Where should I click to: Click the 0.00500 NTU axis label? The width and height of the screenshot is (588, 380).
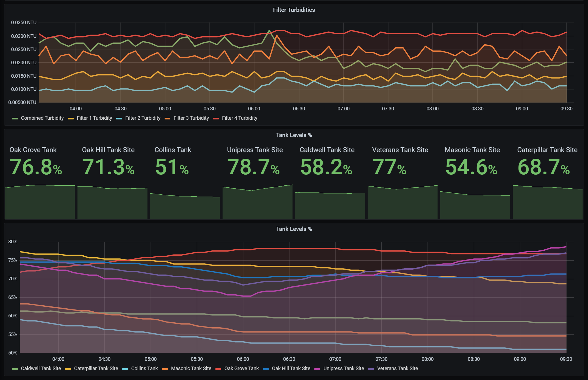click(22, 102)
